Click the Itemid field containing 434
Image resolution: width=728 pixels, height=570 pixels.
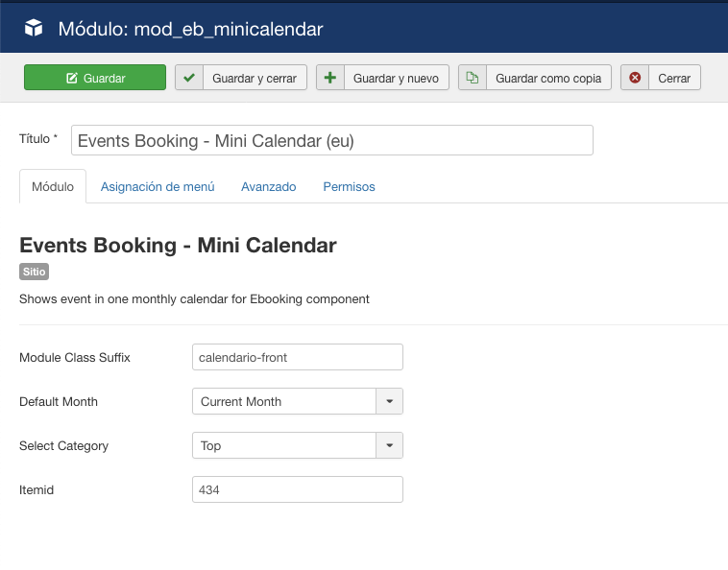297,489
